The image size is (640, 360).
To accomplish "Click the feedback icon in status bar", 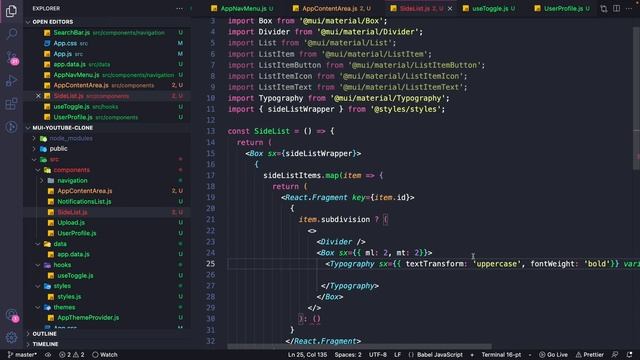I will tap(615, 355).
